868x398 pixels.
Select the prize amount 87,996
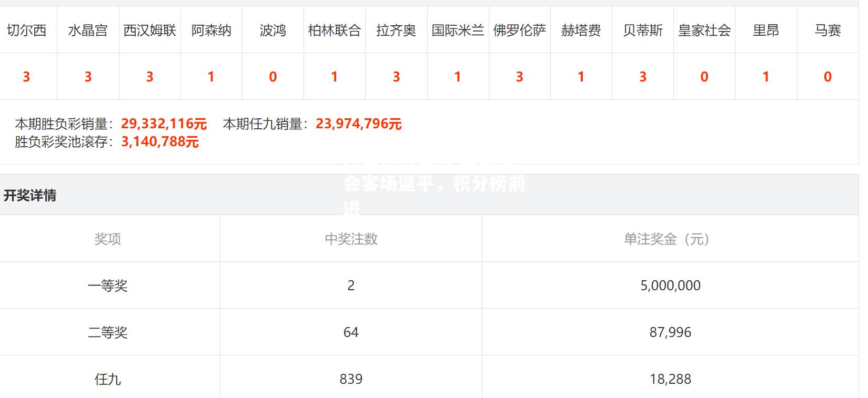point(670,332)
